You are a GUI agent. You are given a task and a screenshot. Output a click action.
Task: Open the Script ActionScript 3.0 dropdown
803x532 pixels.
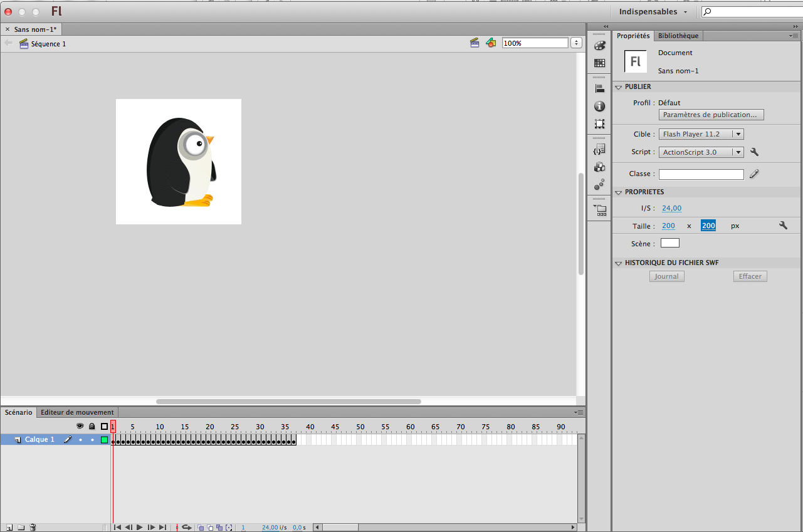pos(701,152)
